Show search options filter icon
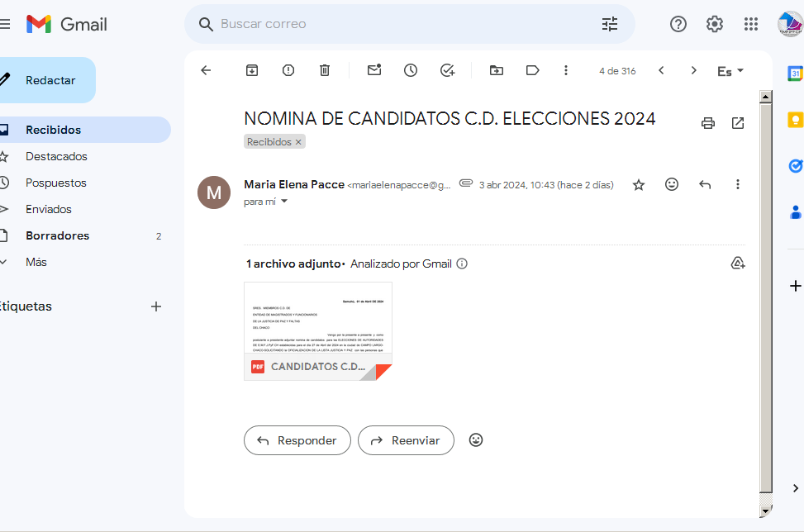This screenshot has width=804, height=532. tap(610, 24)
